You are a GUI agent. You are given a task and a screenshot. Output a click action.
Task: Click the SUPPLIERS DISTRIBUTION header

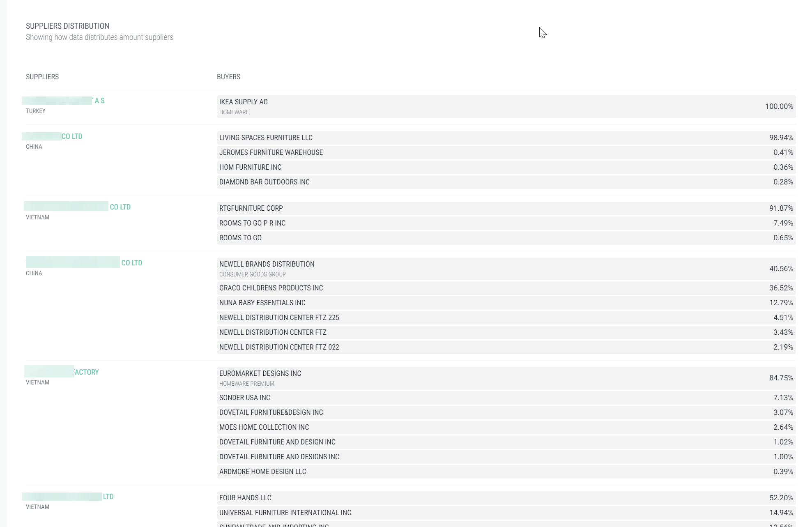[67, 25]
